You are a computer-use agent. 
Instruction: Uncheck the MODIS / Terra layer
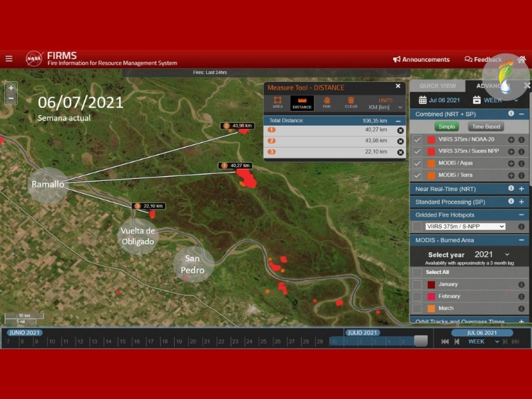(x=417, y=176)
